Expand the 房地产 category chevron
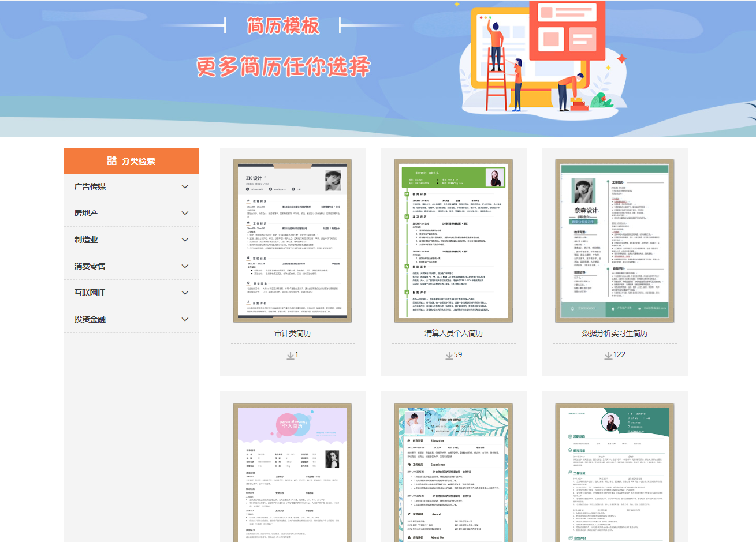Screen dimensions: 756x542 point(185,213)
